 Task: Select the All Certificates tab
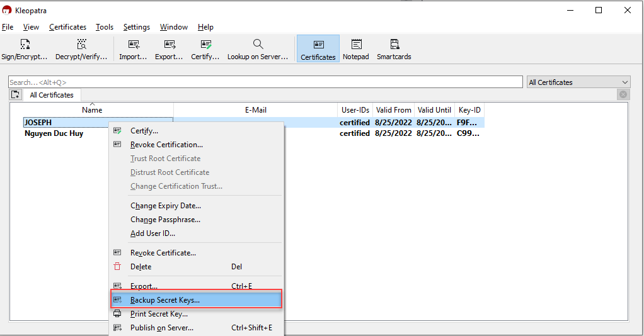click(x=52, y=95)
